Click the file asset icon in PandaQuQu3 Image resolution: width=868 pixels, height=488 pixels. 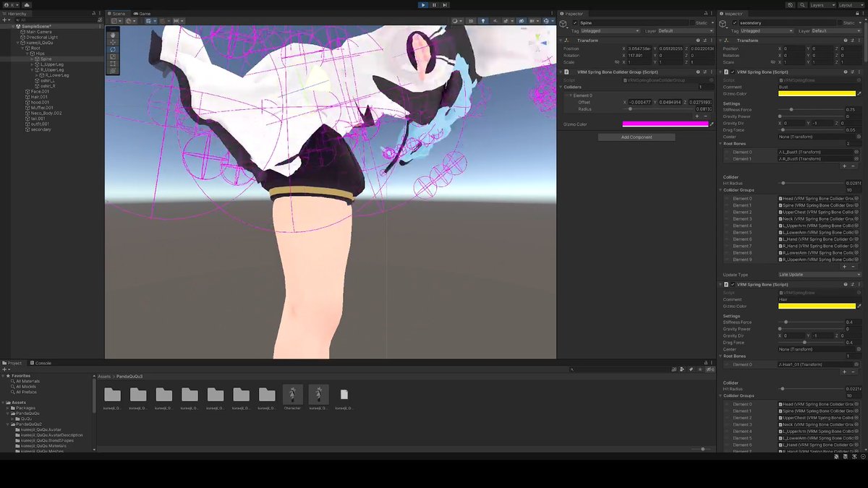click(344, 394)
